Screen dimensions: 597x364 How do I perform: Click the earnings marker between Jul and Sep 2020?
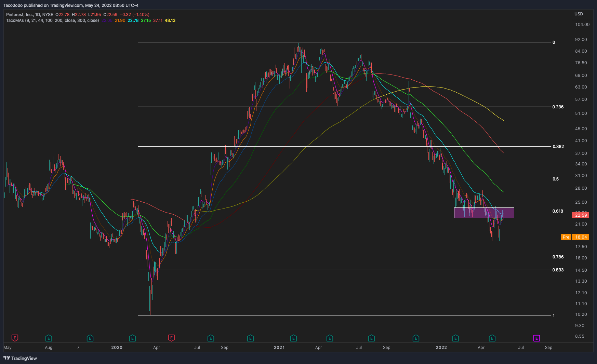click(x=211, y=338)
